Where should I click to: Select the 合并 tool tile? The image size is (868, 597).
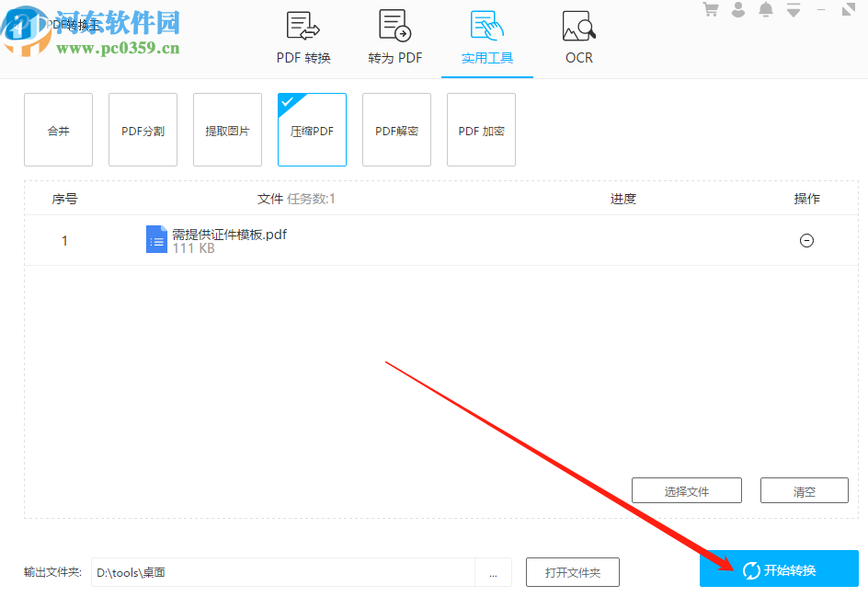tap(58, 130)
